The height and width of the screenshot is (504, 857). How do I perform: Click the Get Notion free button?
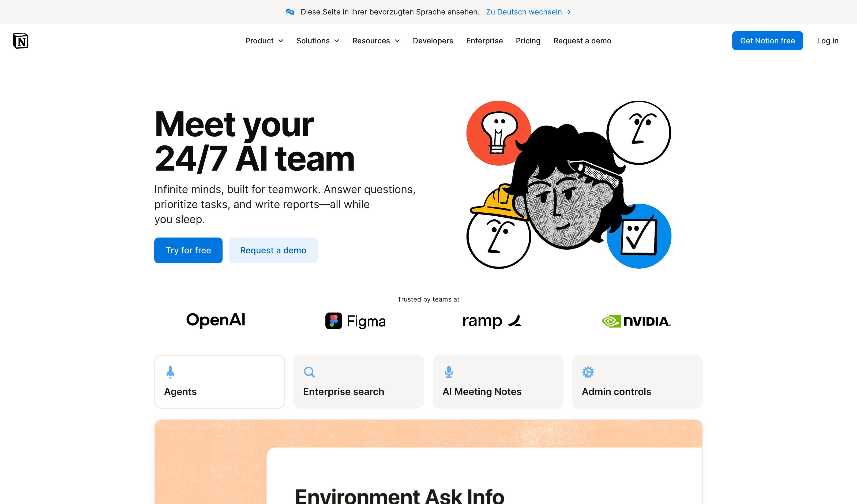pyautogui.click(x=767, y=41)
